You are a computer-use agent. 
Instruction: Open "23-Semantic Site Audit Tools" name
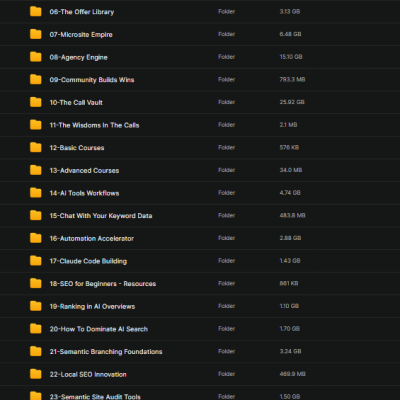[95, 397]
